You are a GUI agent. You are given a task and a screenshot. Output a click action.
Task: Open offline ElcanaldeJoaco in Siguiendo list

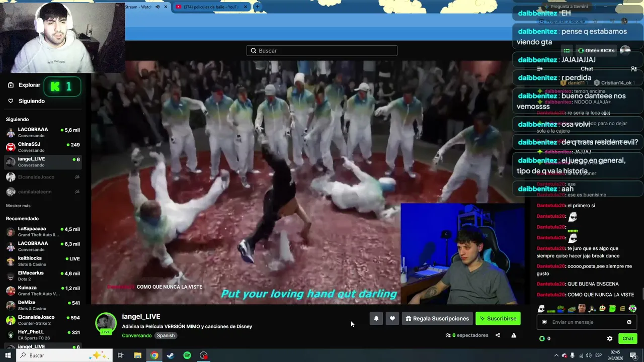pos(43,177)
